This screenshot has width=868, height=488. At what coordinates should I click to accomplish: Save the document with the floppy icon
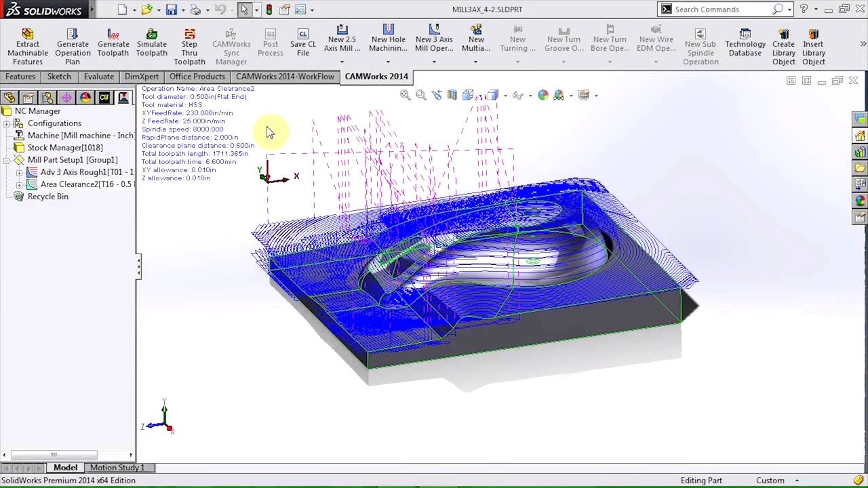tap(172, 9)
